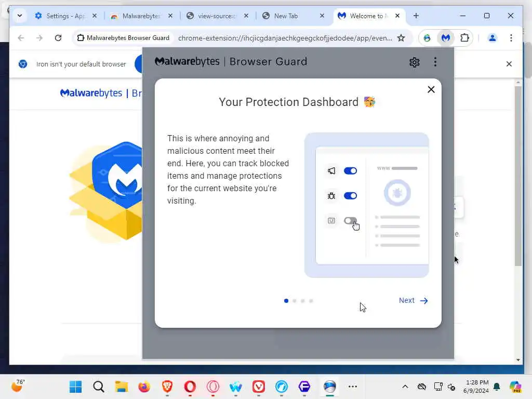Image resolution: width=532 pixels, height=399 pixels.
Task: Close the New Tab tab
Action: pyautogui.click(x=322, y=16)
